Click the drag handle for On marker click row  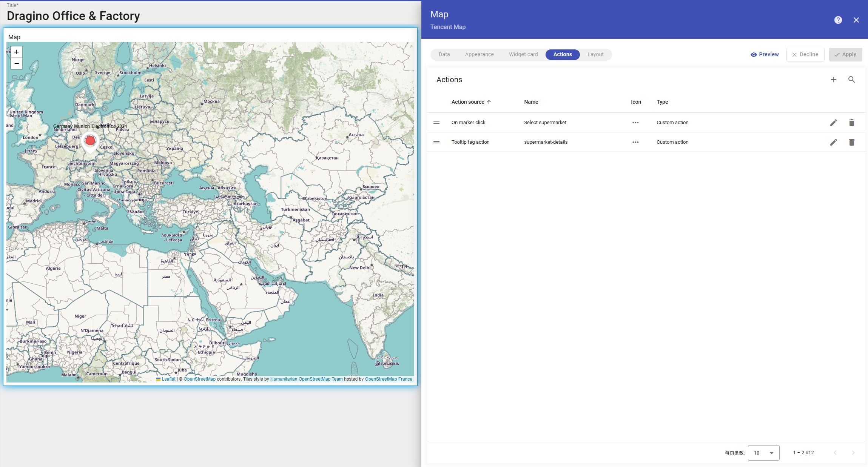[436, 123]
